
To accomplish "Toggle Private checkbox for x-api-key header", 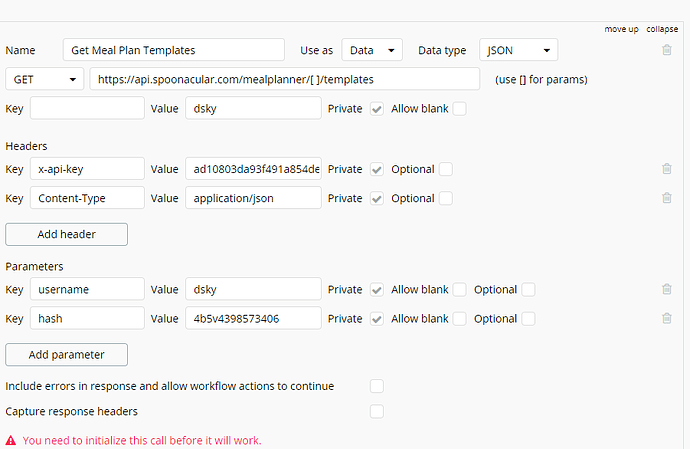I will [377, 169].
